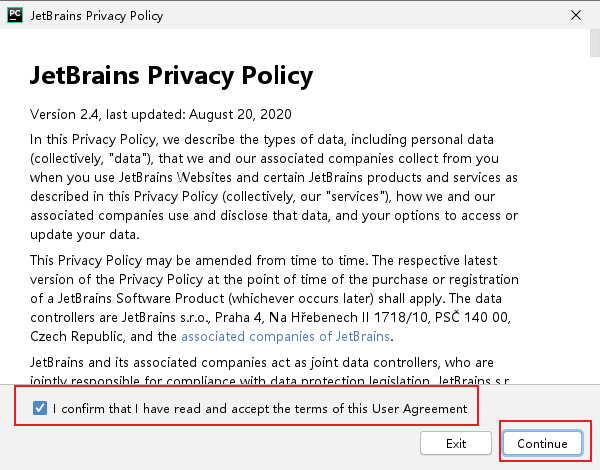
Task: Click the title bar text JetBrains Privacy Policy
Action: coord(96,16)
